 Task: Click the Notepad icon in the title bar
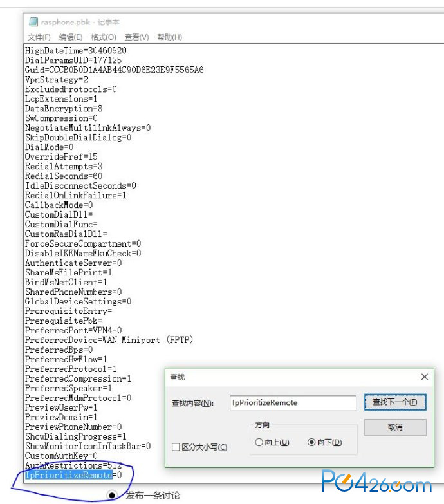coord(33,22)
